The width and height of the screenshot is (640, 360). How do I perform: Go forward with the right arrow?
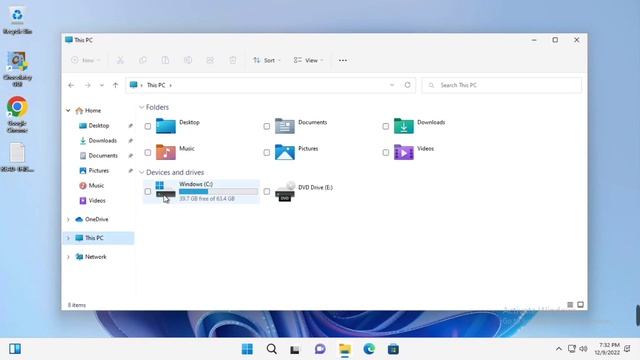point(87,85)
